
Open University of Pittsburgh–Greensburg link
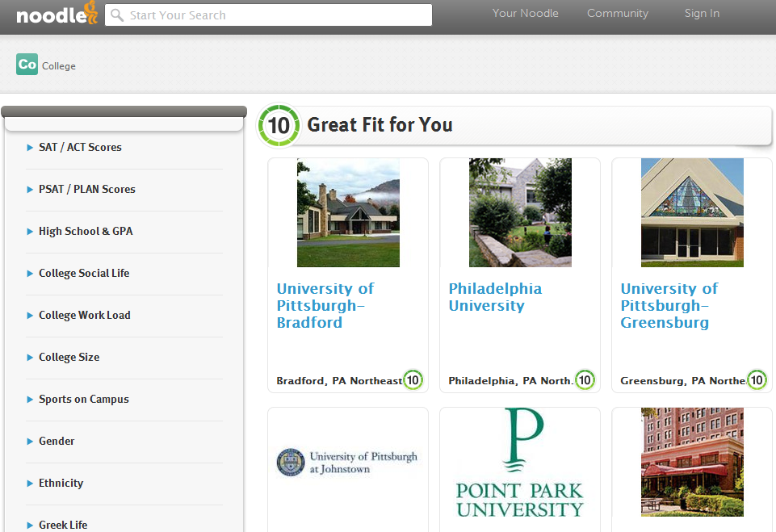tap(669, 305)
